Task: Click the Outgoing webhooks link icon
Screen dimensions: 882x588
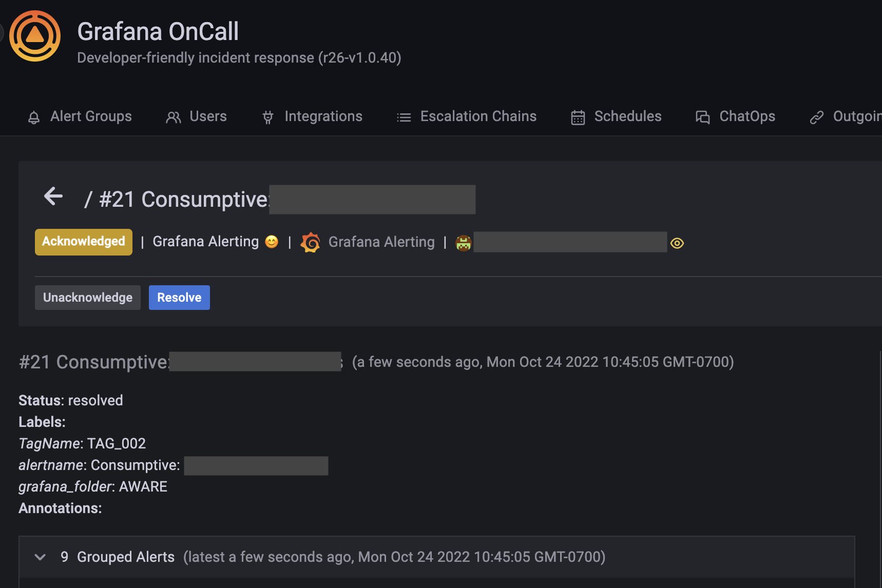Action: 817,116
